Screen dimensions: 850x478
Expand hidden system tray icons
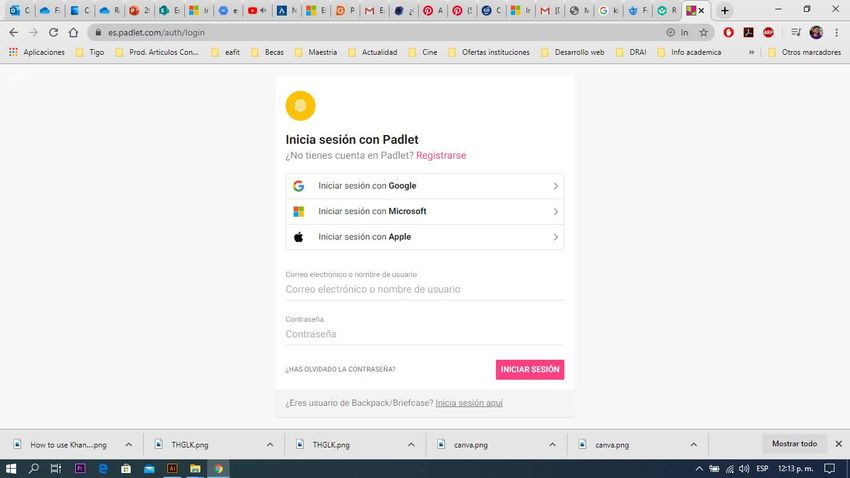point(698,468)
